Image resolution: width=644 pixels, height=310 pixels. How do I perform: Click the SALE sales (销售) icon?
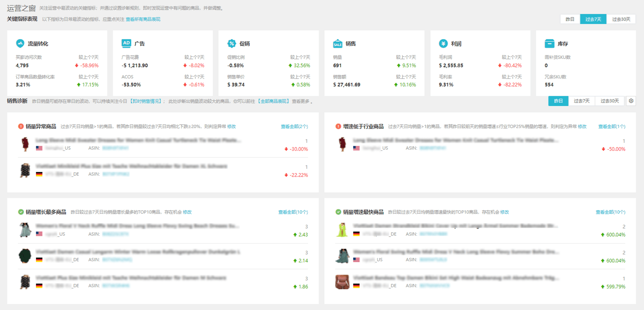click(x=338, y=43)
